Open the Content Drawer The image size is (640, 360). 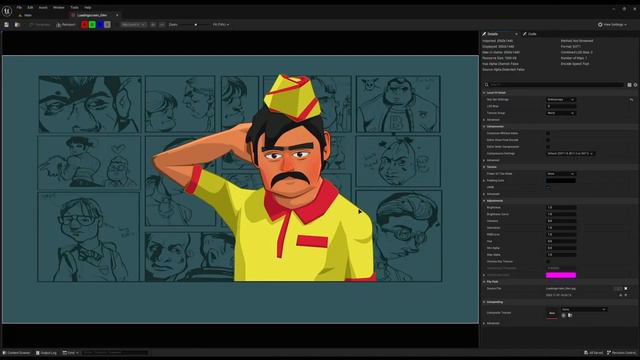tap(16, 353)
